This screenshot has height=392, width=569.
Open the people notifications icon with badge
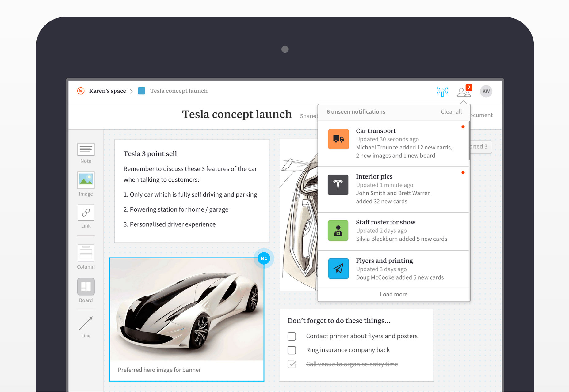click(464, 91)
